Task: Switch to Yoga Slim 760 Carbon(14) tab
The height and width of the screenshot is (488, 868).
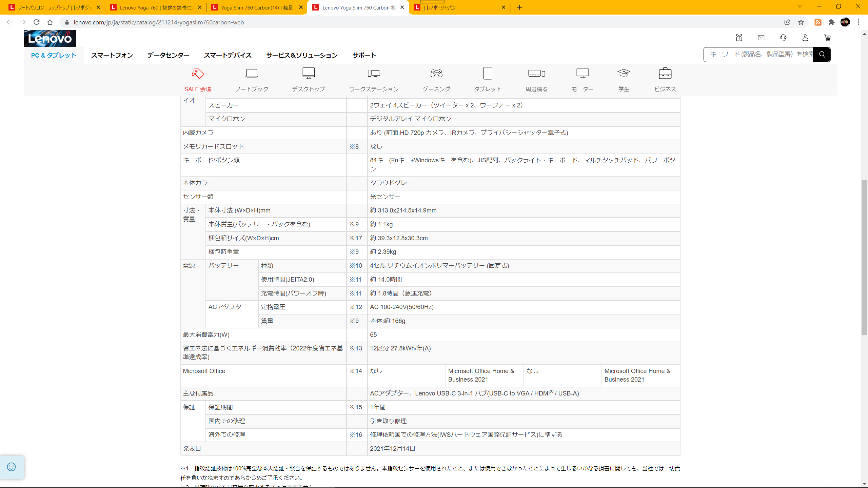Action: click(257, 7)
